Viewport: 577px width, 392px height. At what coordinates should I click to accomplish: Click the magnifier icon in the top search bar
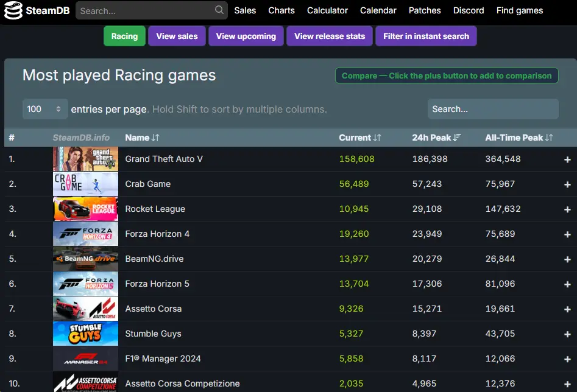tap(219, 10)
